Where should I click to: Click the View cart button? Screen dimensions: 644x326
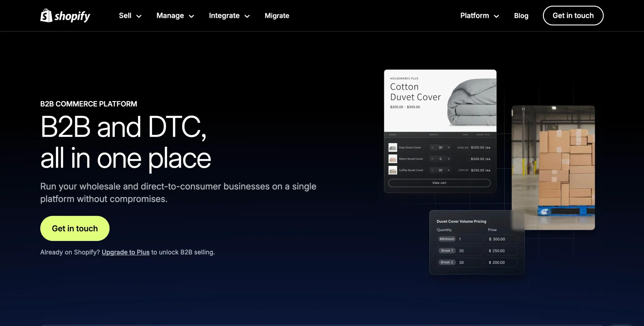point(439,183)
